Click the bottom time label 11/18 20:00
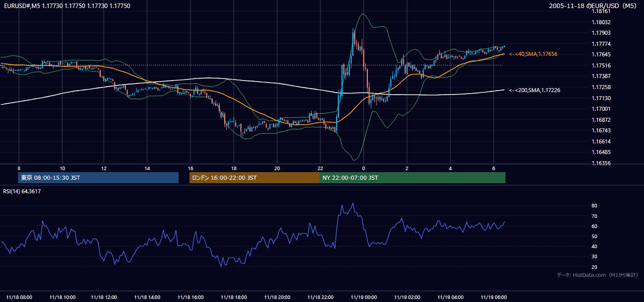The image size is (644, 302). click(277, 297)
